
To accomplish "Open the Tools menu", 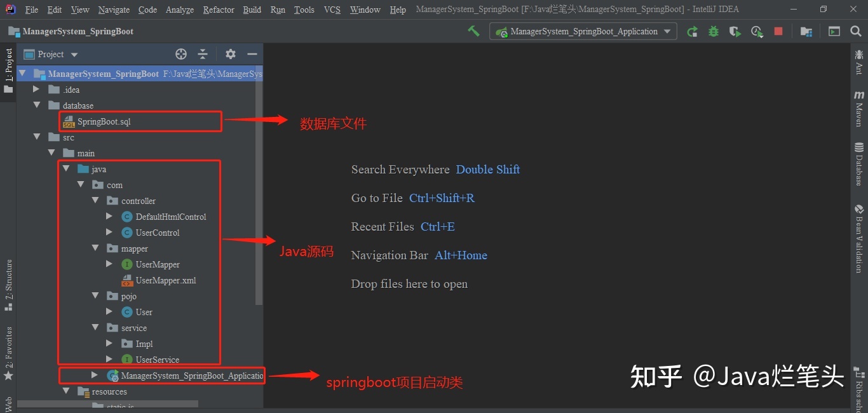I will pyautogui.click(x=304, y=10).
